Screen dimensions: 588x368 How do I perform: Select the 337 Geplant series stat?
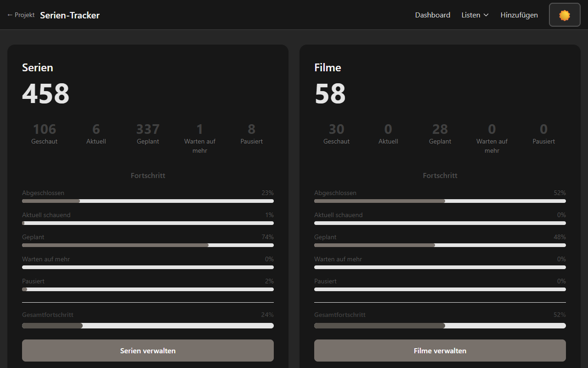pos(148,134)
